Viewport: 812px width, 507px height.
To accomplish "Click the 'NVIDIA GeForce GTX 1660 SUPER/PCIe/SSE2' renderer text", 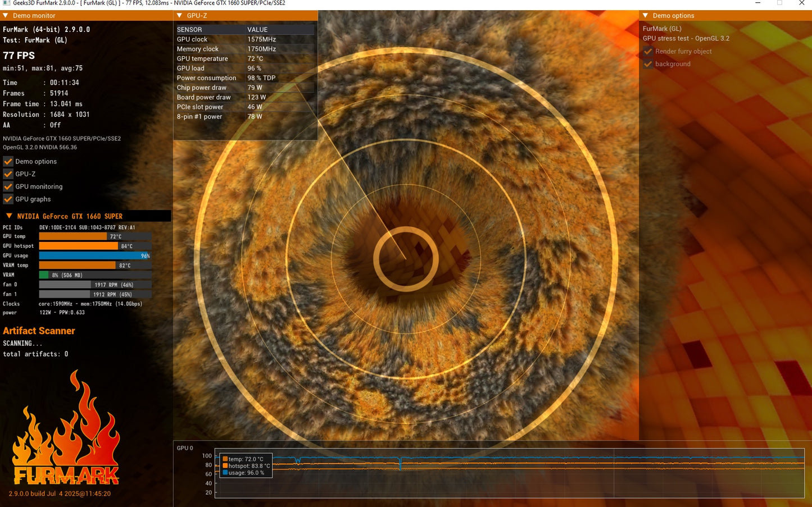I will tap(62, 139).
